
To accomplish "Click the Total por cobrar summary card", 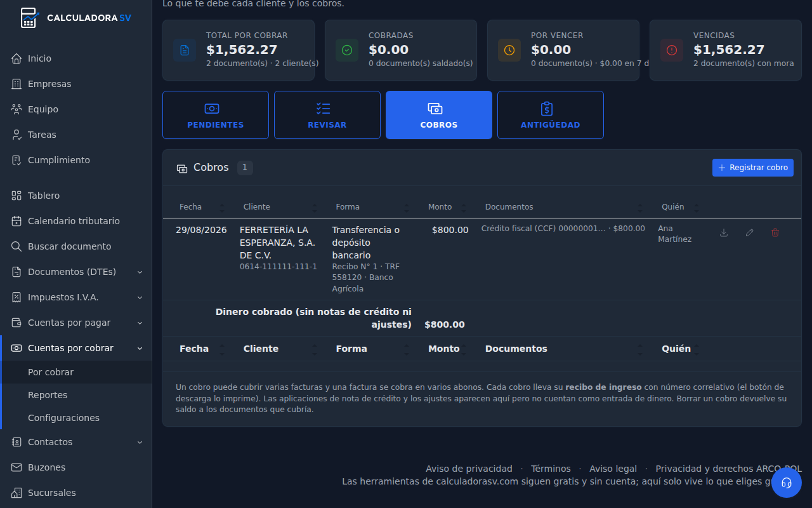I will [239, 50].
